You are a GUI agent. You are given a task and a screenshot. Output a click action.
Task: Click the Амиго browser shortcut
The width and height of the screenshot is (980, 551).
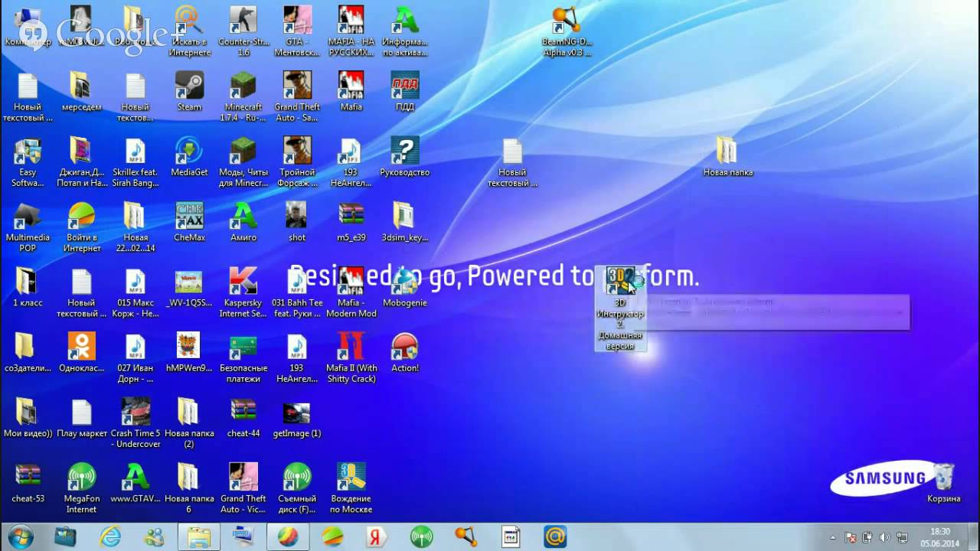coord(243,221)
